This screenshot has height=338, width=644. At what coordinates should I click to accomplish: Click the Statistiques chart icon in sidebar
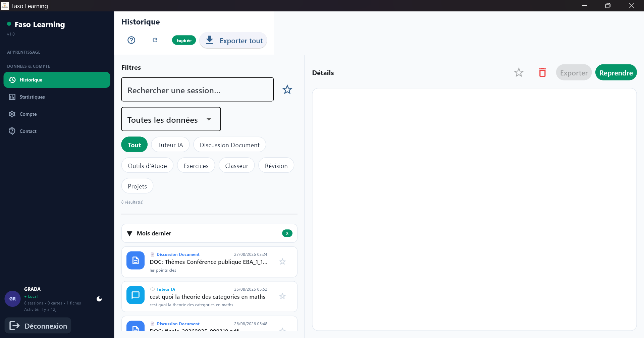12,97
